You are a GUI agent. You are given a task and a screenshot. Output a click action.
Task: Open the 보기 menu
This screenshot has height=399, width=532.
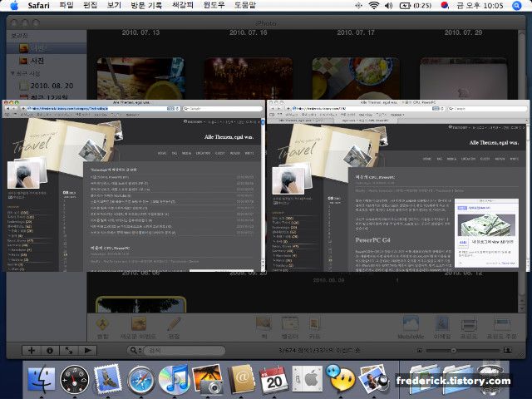(x=114, y=6)
